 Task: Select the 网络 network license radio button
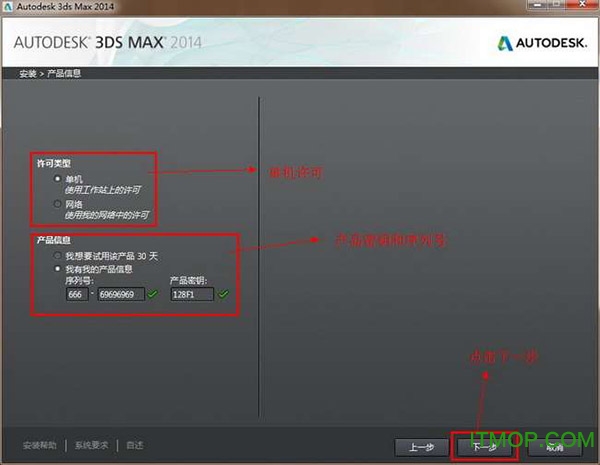tap(57, 203)
